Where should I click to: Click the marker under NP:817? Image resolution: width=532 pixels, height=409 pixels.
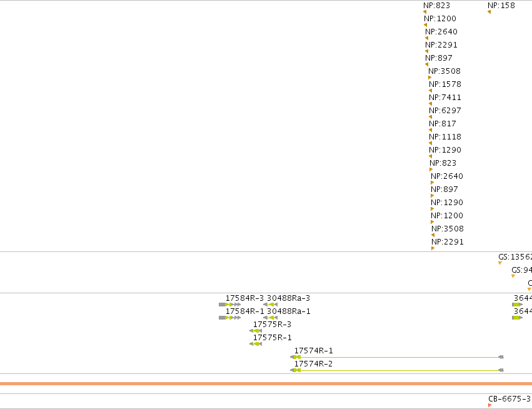pyautogui.click(x=431, y=130)
